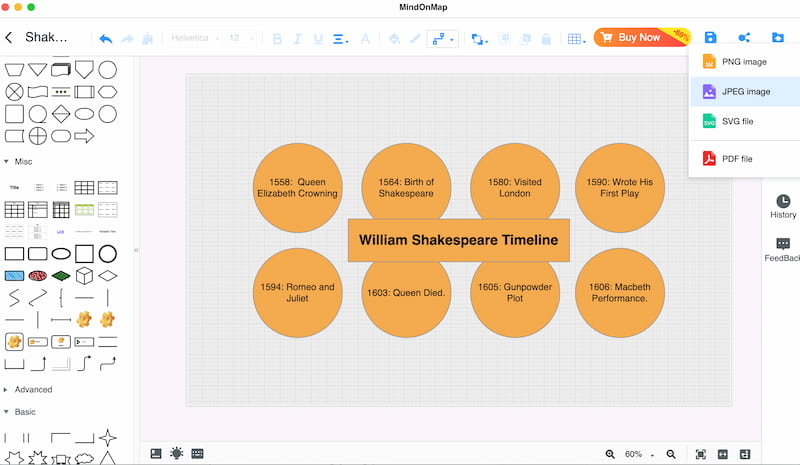Screen dimensions: 800x465
Task: Click the zoom out magnifier icon
Action: coord(671,454)
